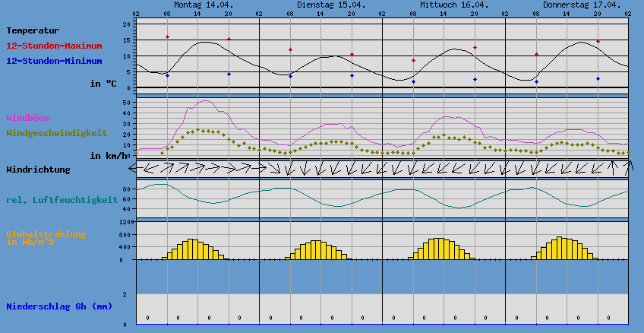The height and width of the screenshot is (333, 644).
Task: Click the tallest Monday radiation bar
Action: [192, 249]
